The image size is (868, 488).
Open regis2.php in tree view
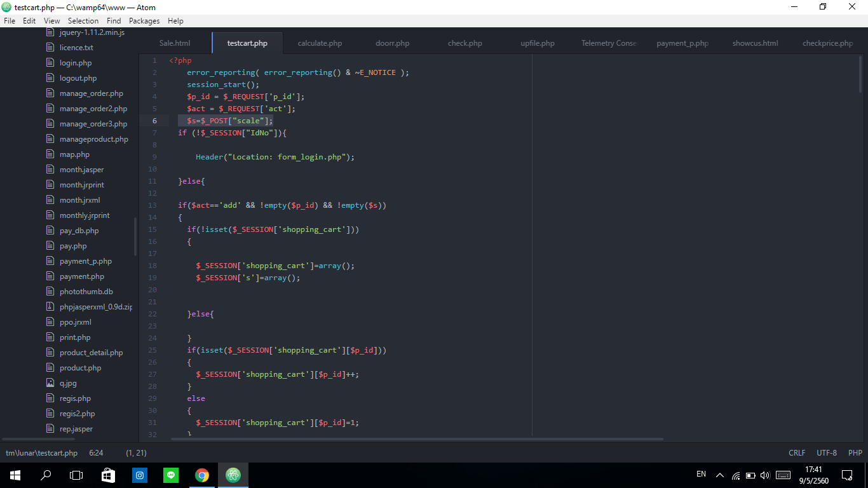(78, 414)
